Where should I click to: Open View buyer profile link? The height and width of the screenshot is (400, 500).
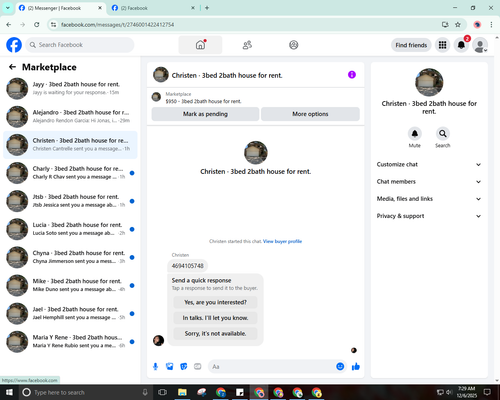tap(282, 241)
